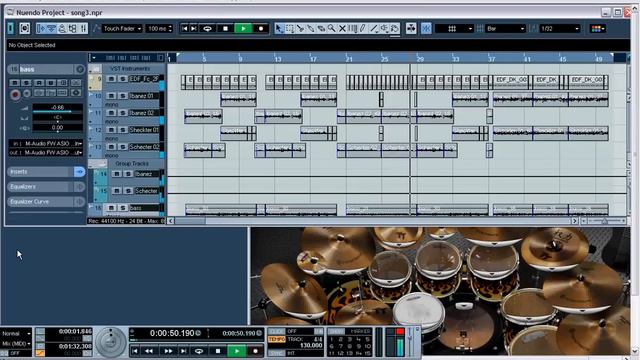Image resolution: width=640 pixels, height=360 pixels.
Task: Show Event Infoline icon
Action: click(x=51, y=29)
